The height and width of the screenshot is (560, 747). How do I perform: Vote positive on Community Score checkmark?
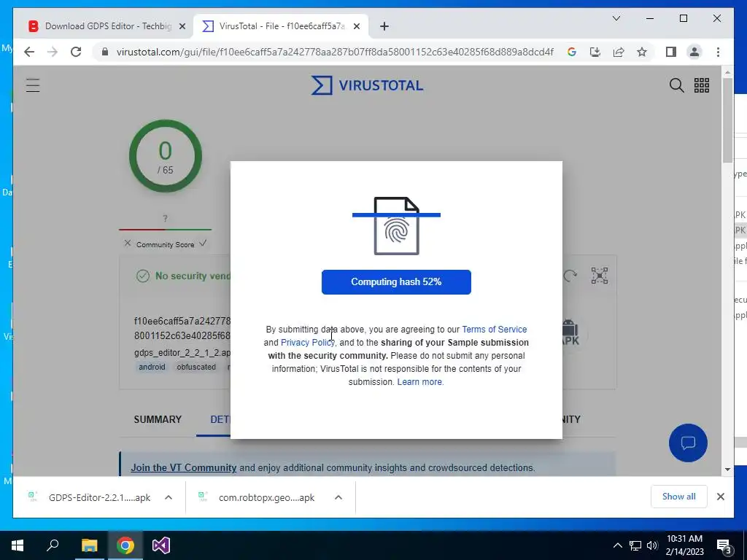click(203, 244)
